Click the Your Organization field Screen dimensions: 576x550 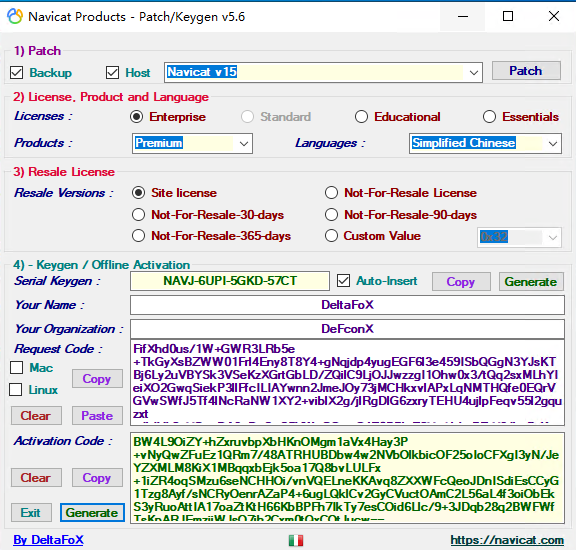click(x=347, y=329)
